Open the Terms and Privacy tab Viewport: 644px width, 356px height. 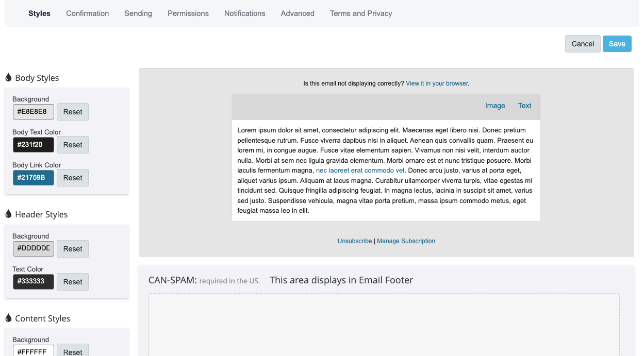361,13
